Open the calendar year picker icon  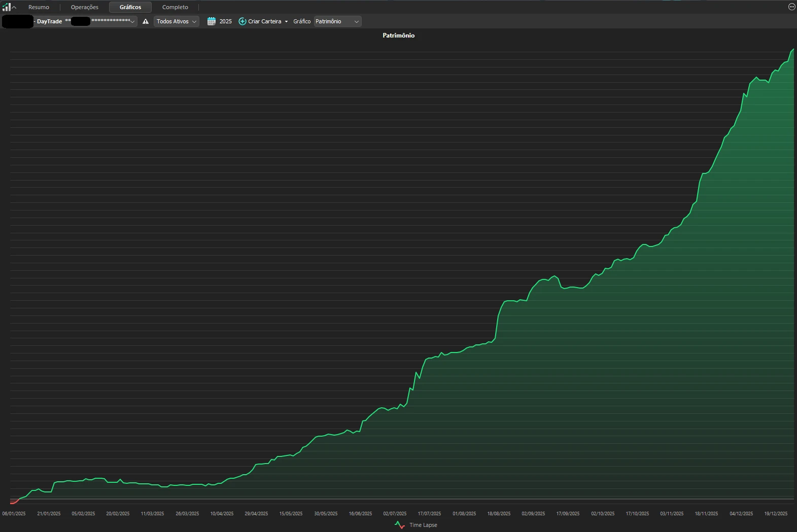(212, 21)
